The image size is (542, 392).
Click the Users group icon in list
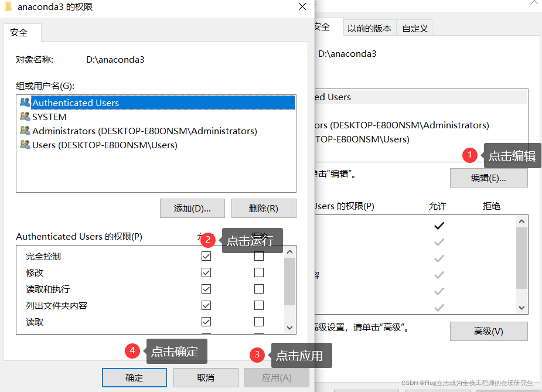(x=25, y=145)
